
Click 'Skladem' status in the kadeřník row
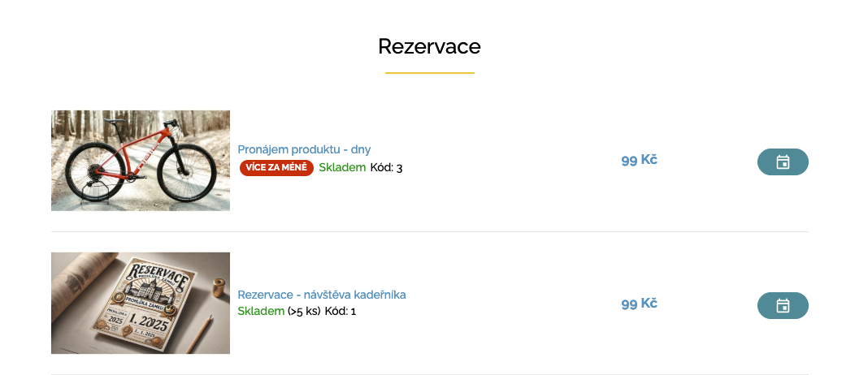pyautogui.click(x=261, y=311)
